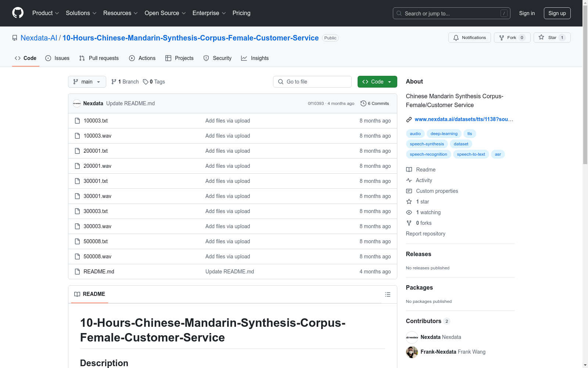Fork this repository
This screenshot has height=368, width=588.
click(512, 38)
